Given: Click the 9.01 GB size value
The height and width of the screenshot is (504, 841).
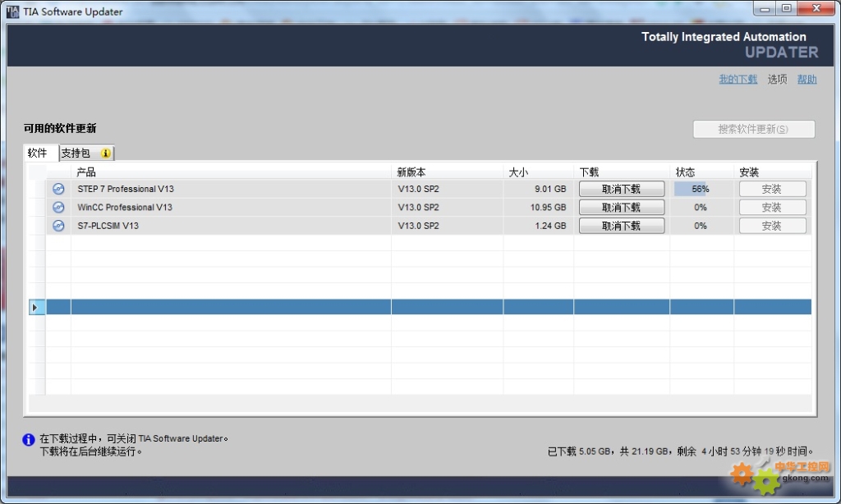Looking at the screenshot, I should point(550,189).
